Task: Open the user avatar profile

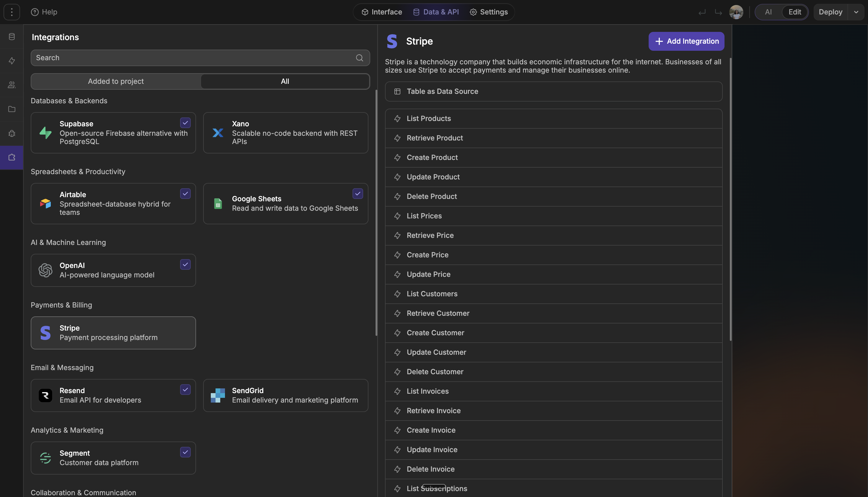Action: coord(736,12)
